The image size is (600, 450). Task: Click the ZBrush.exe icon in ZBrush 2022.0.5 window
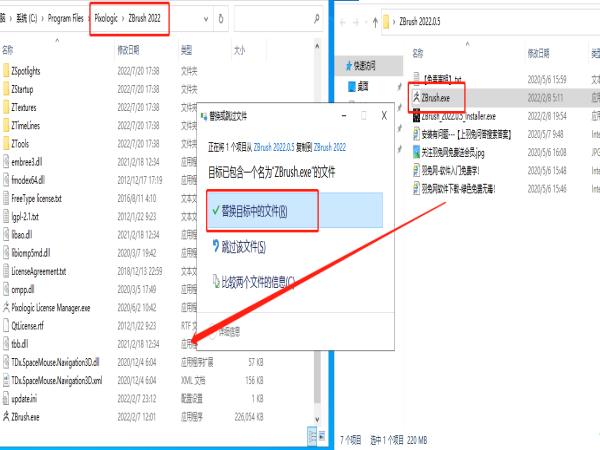[416, 98]
